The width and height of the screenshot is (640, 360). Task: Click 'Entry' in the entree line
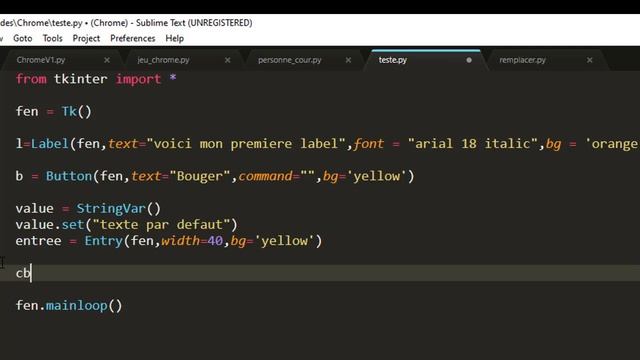(103, 241)
